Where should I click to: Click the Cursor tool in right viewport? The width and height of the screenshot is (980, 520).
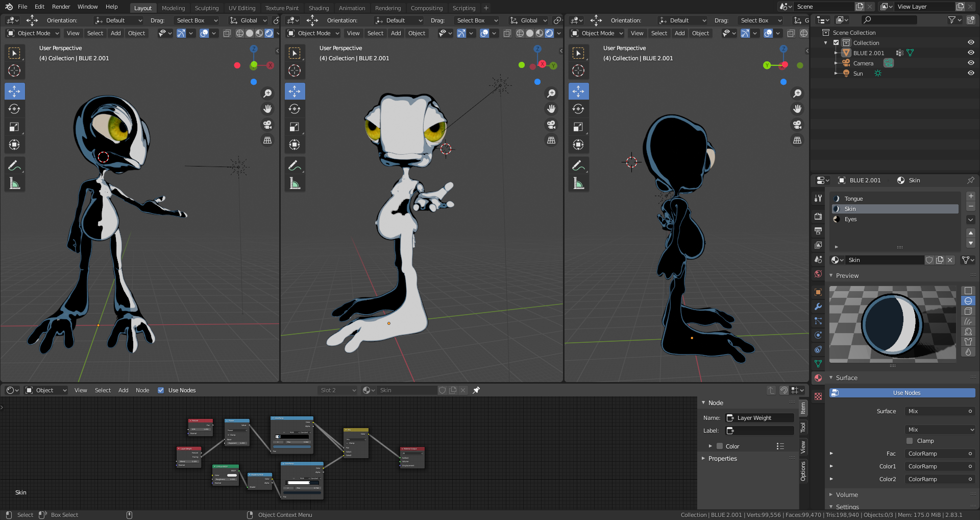coord(578,70)
